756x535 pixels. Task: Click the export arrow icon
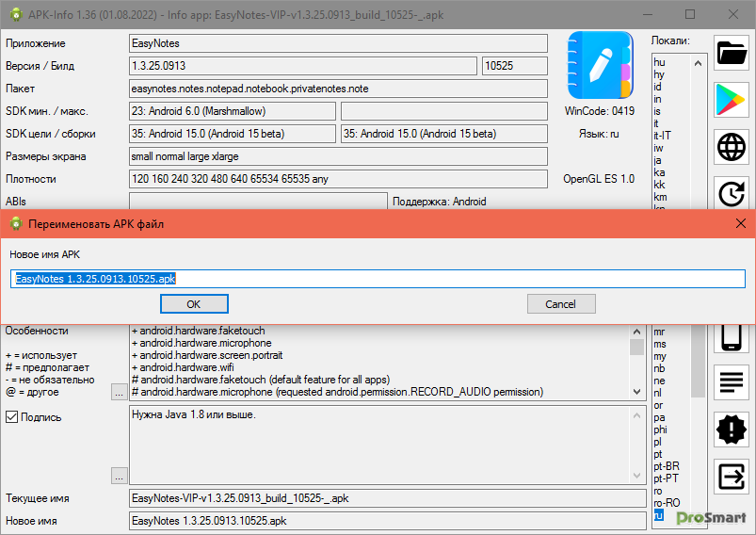[x=732, y=477]
